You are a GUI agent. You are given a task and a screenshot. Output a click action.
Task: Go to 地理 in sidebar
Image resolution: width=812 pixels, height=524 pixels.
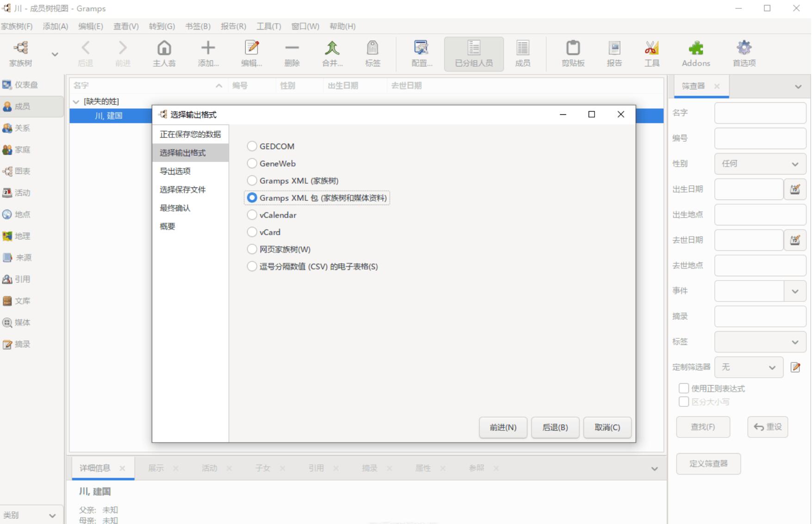31,236
